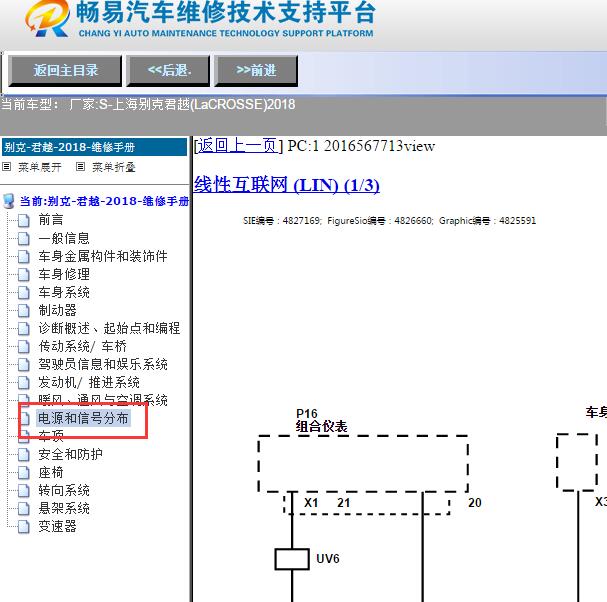
Task: Expand all menus with 菜单展开
Action: click(40, 167)
